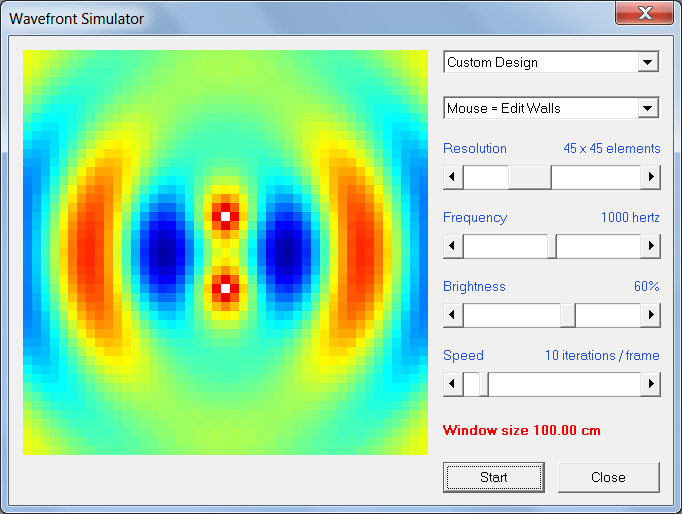Viewport: 682px width, 514px height.
Task: Click the Resolution slider thumb
Action: click(530, 177)
